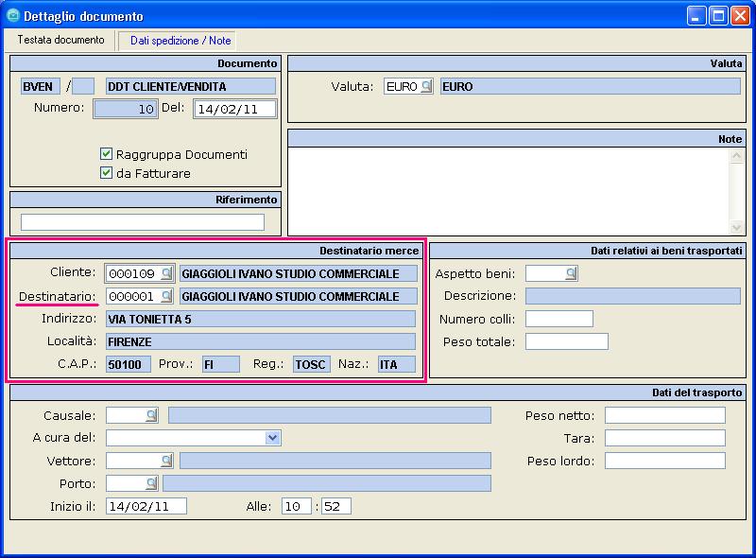
Task: Open the Destinatario lookup magnifier icon
Action: point(166,296)
